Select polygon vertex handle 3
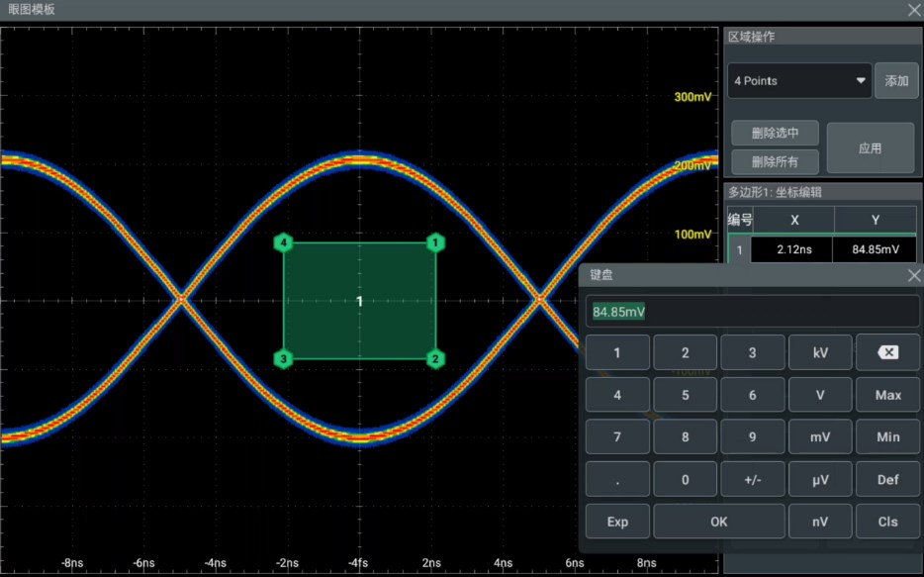The height and width of the screenshot is (577, 924). pos(284,359)
